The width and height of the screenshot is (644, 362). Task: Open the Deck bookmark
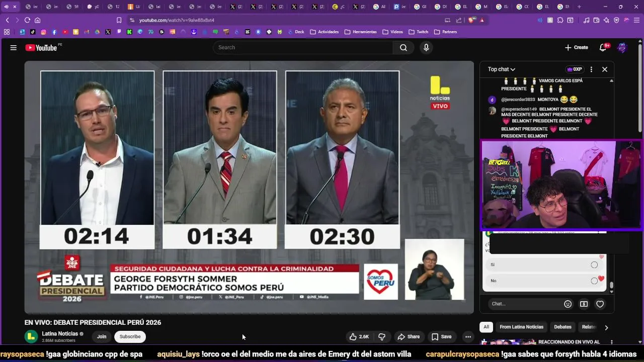pyautogui.click(x=296, y=32)
